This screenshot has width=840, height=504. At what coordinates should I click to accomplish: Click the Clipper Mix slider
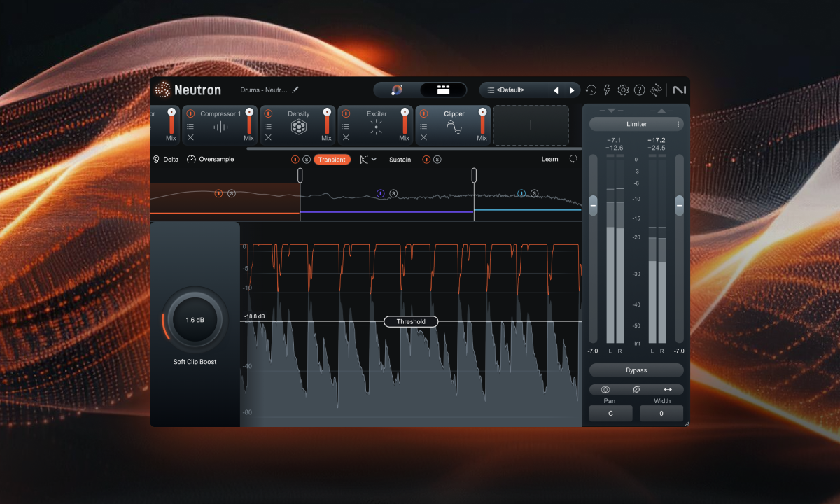tap(482, 121)
